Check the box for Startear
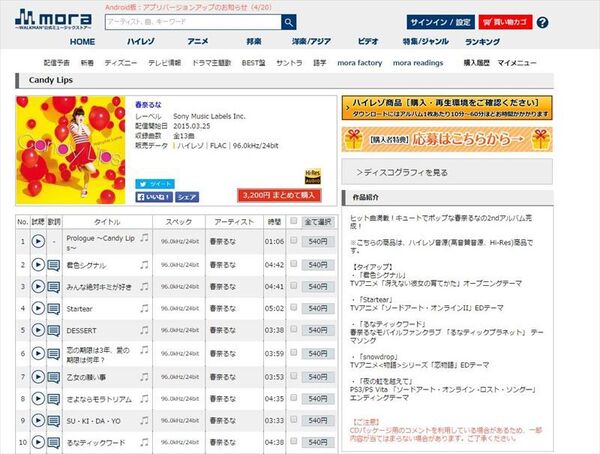The width and height of the screenshot is (600, 454). coord(293,307)
